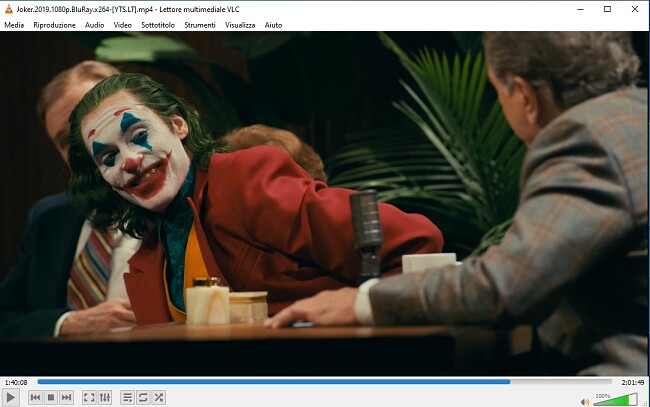
Task: Seek in the blue playback progress bar
Action: (324, 382)
